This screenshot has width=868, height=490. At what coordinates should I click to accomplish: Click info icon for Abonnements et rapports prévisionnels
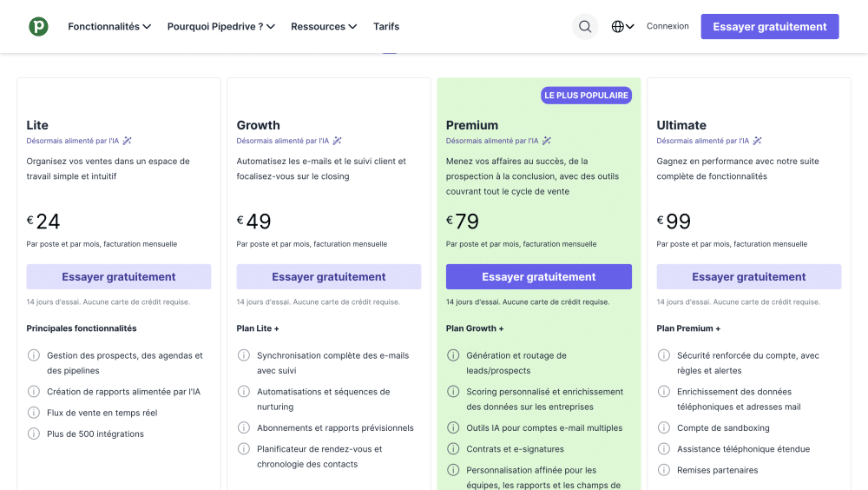[244, 427]
